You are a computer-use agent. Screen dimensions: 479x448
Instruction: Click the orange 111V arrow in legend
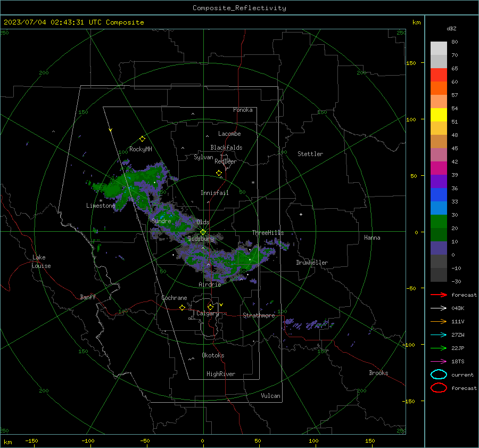coord(439,321)
